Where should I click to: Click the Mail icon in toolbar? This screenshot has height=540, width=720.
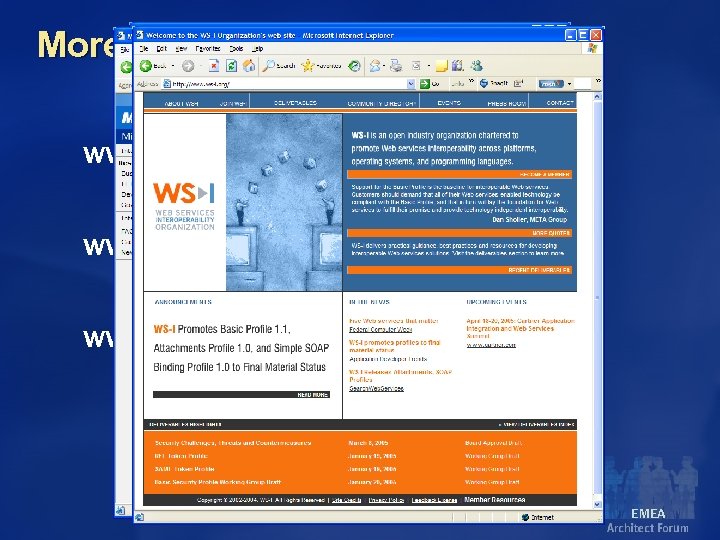coord(375,66)
